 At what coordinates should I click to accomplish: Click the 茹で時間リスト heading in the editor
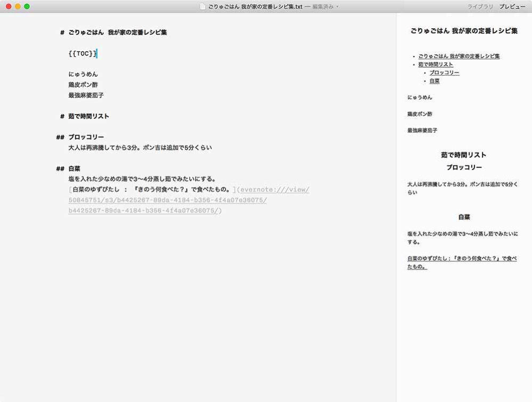(88, 116)
